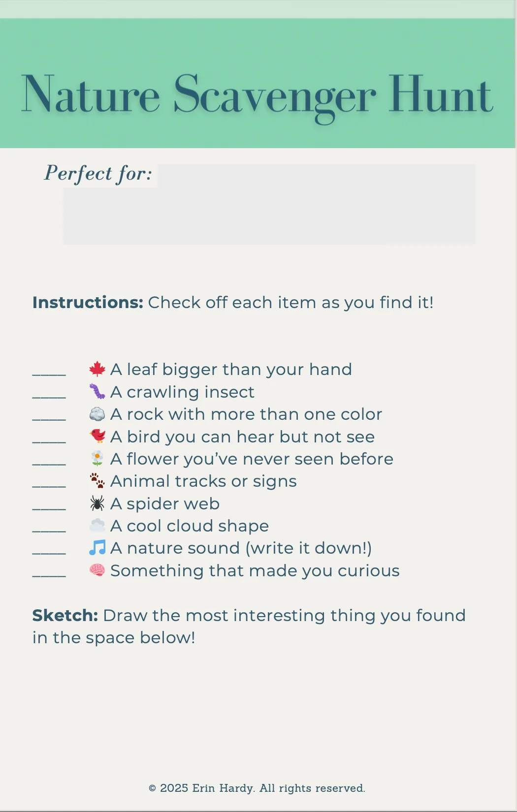Click the purple caterpillar insect icon
Viewport: 517px width, 812px height.
97,392
